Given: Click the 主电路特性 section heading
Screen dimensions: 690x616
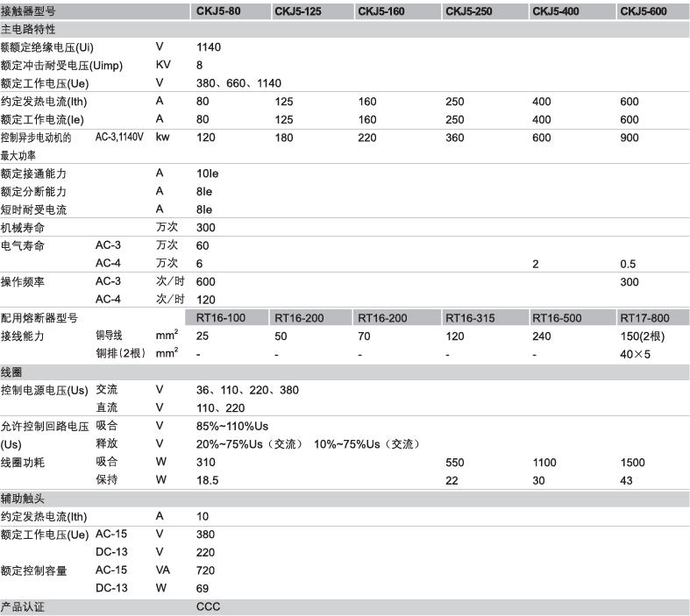Looking at the screenshot, I should tap(32, 29).
